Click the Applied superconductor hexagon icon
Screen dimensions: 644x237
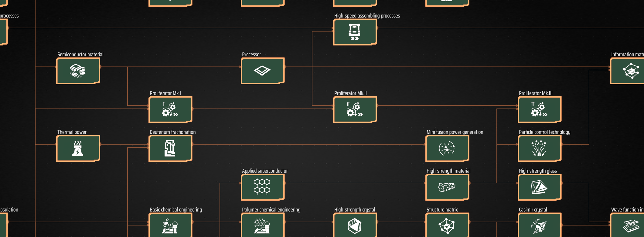262,186
